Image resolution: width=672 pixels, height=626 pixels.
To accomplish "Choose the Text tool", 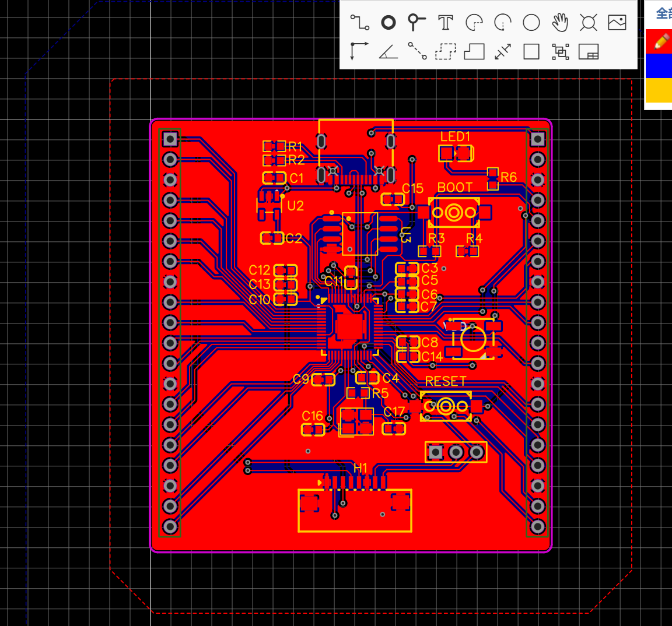I will (x=445, y=22).
